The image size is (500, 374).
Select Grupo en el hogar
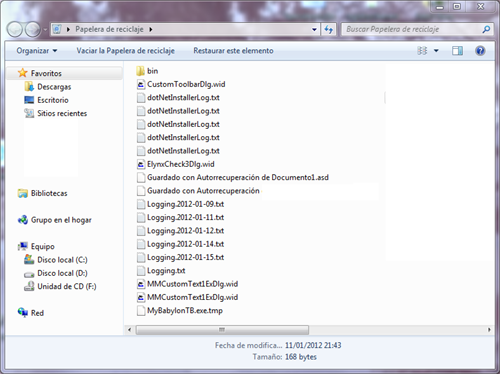click(x=61, y=220)
